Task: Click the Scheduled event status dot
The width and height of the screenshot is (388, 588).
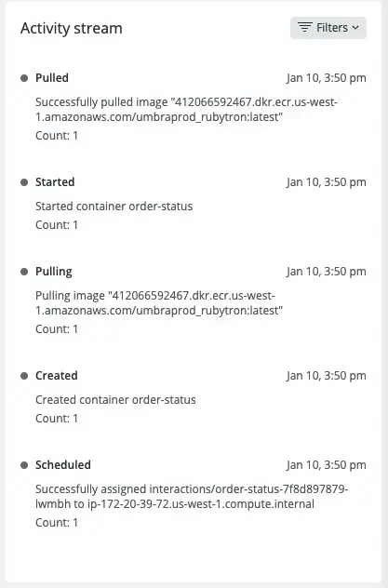Action: click(24, 465)
